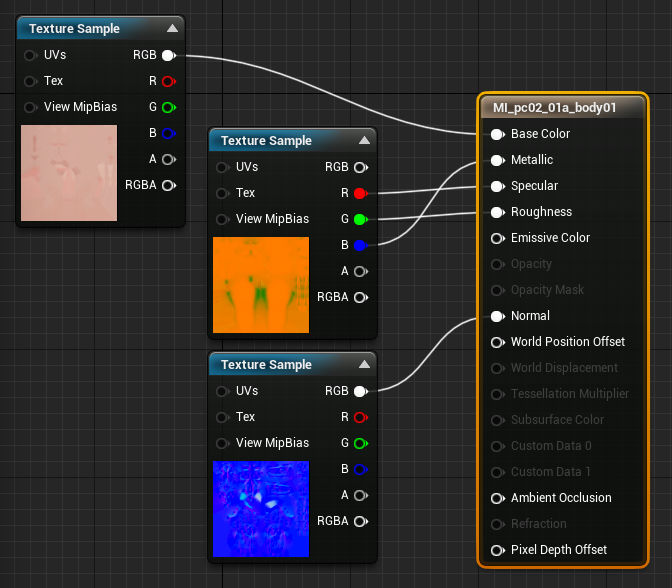Select the MI_pc02_01a_body01 node title
672x588 pixels.
[555, 107]
